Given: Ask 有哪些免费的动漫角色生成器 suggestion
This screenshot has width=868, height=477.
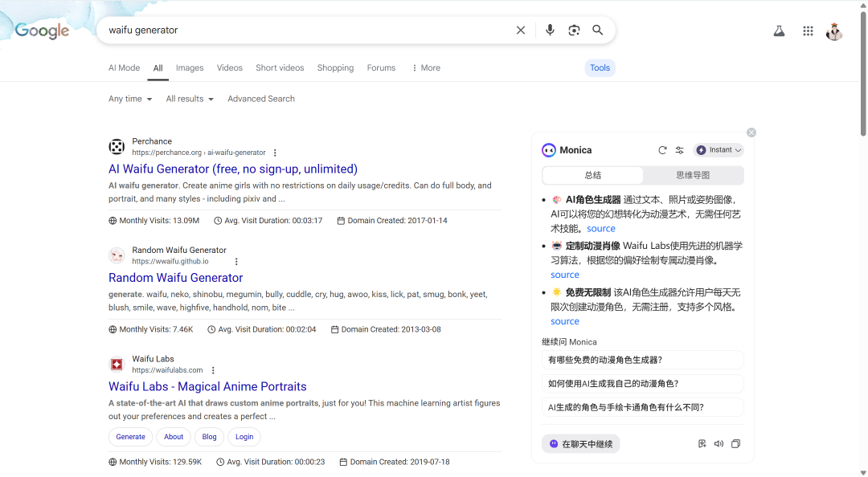Looking at the screenshot, I should click(x=642, y=361).
